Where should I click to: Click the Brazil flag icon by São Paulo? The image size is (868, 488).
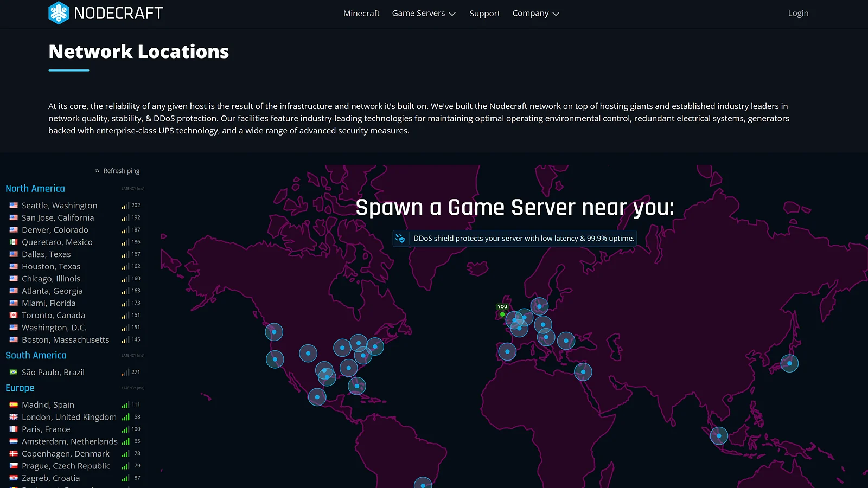[x=14, y=372]
